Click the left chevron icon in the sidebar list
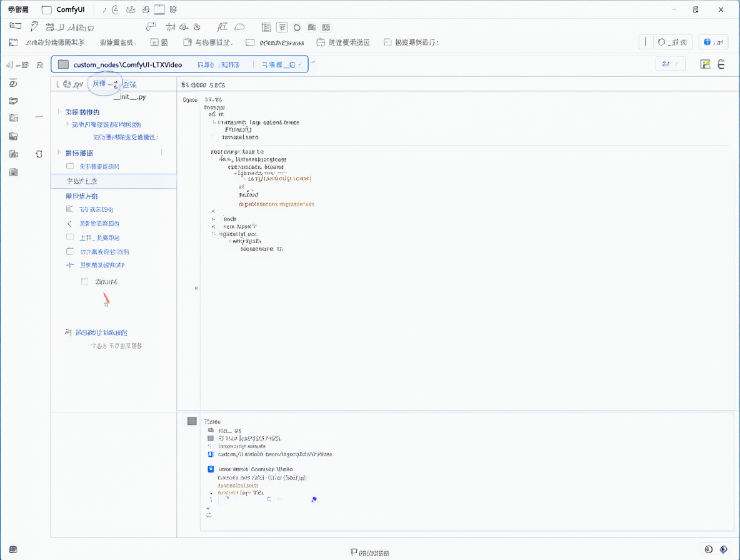The width and height of the screenshot is (740, 560). pyautogui.click(x=69, y=224)
